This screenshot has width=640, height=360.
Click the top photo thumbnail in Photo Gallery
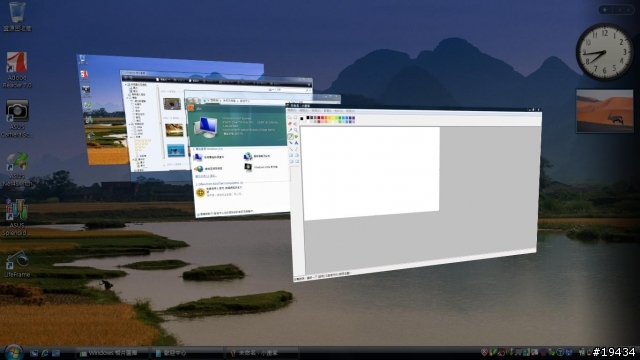point(172,104)
